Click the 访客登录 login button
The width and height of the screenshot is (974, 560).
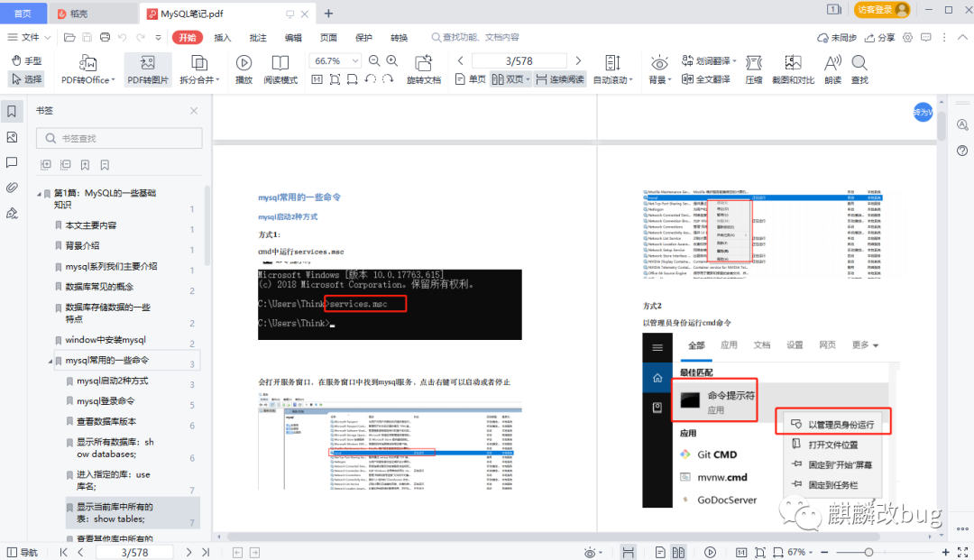click(x=882, y=9)
